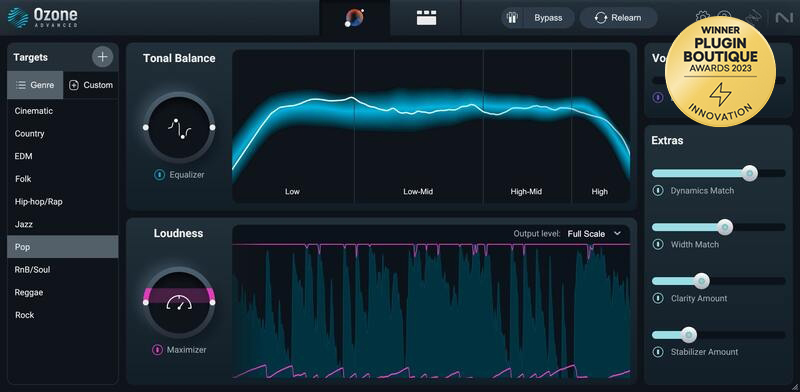This screenshot has height=392, width=800.
Task: Toggle the Equalizer power button
Action: (x=159, y=175)
